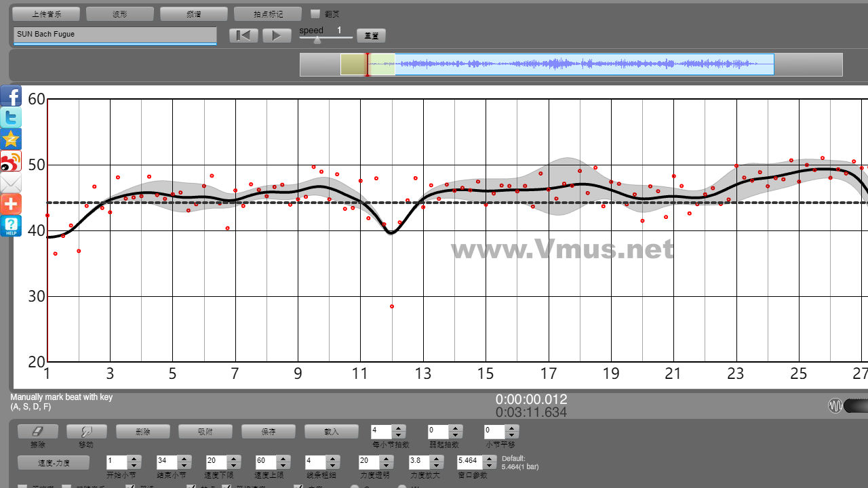Open more sharing options plus icon
The height and width of the screenshot is (488, 868).
(x=11, y=204)
